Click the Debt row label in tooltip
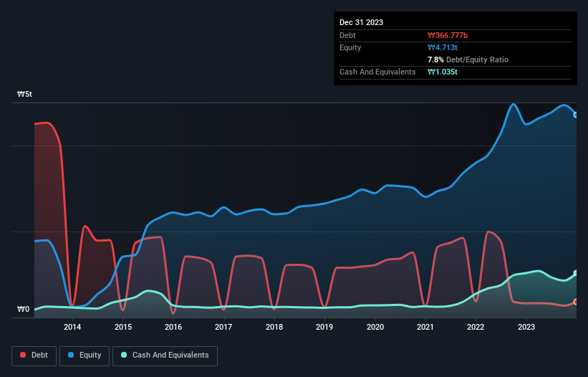The image size is (588, 377). pyautogui.click(x=347, y=35)
